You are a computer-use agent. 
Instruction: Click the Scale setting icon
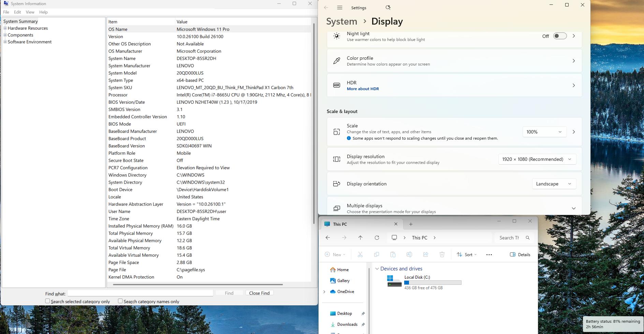337,132
